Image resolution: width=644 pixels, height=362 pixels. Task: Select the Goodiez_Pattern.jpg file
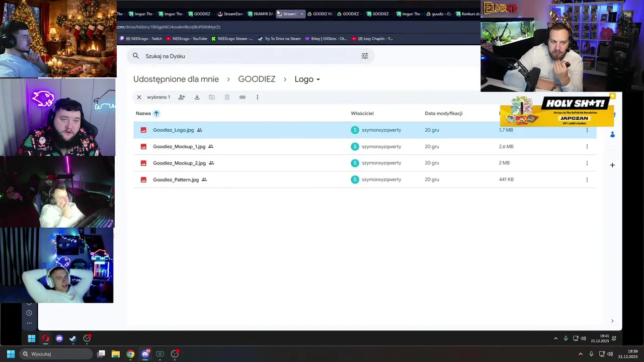[x=176, y=179]
